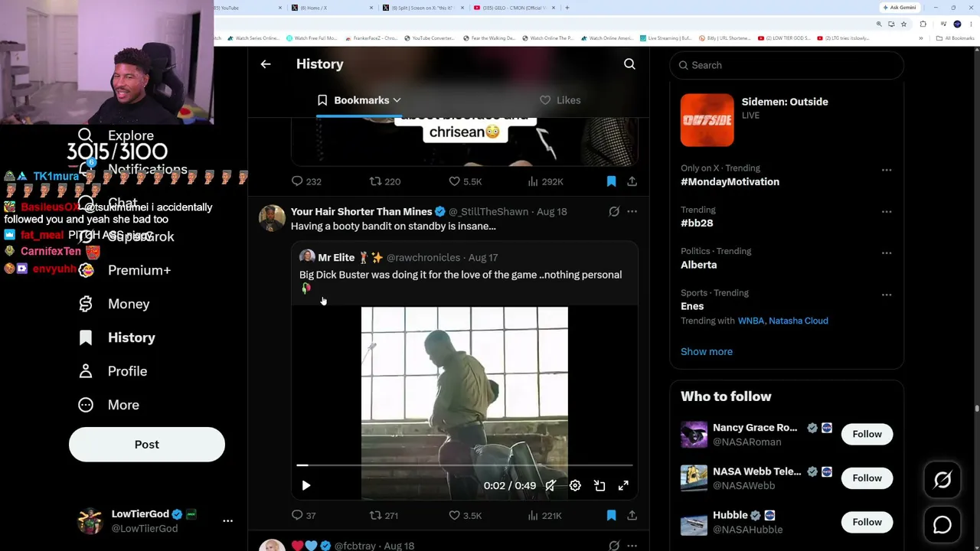Viewport: 980px width, 551px height.
Task: Seek on the video progress bar
Action: click(x=465, y=465)
